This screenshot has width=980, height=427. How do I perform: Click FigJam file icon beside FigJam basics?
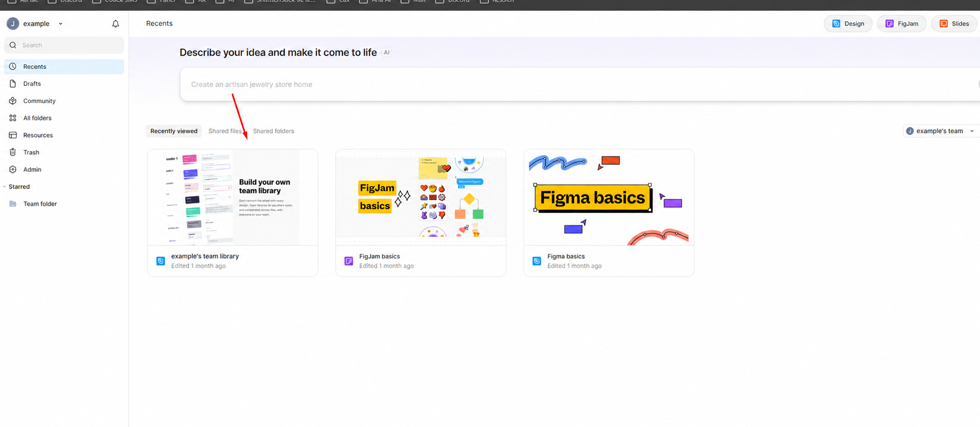pos(349,261)
